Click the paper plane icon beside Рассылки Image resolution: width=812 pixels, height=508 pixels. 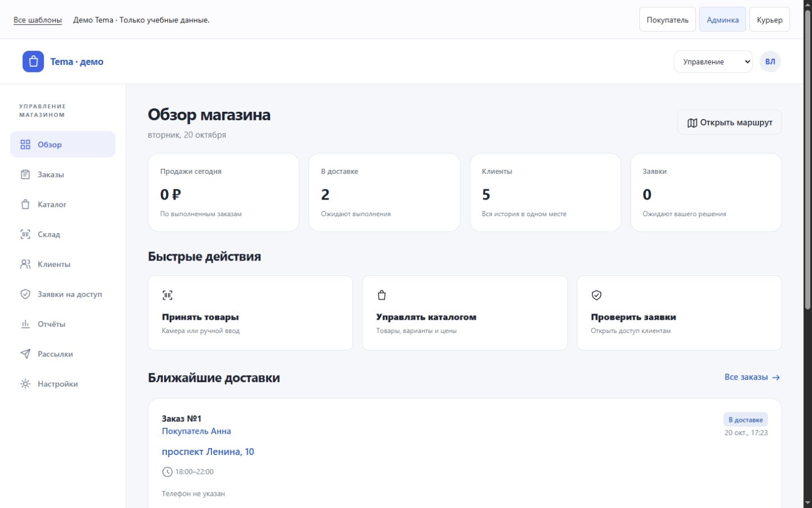[x=25, y=354]
